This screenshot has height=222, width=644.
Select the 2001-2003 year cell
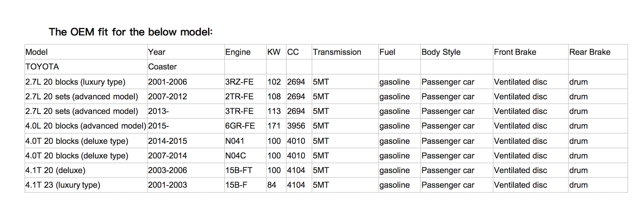[x=186, y=185]
